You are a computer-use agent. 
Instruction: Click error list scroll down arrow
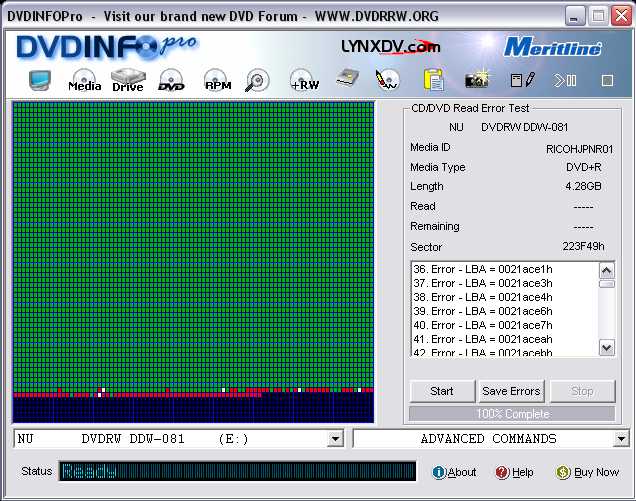point(607,348)
